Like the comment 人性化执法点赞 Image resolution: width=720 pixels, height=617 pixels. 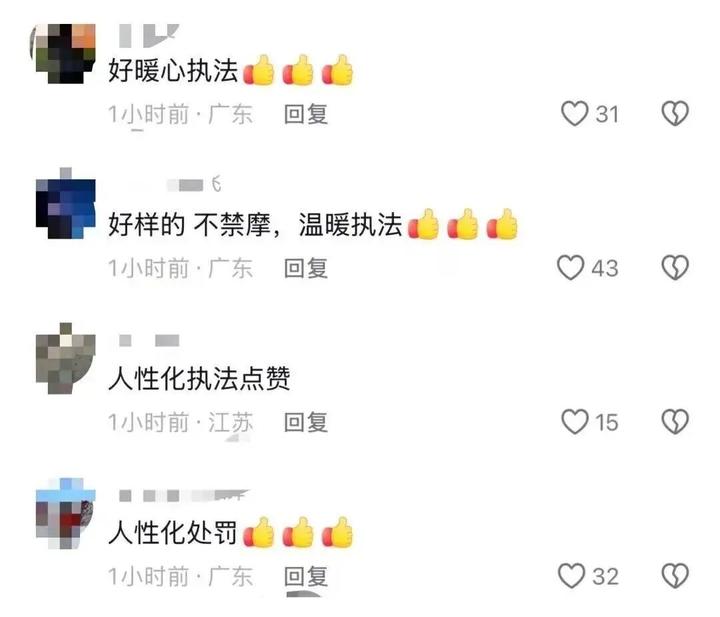point(574,421)
